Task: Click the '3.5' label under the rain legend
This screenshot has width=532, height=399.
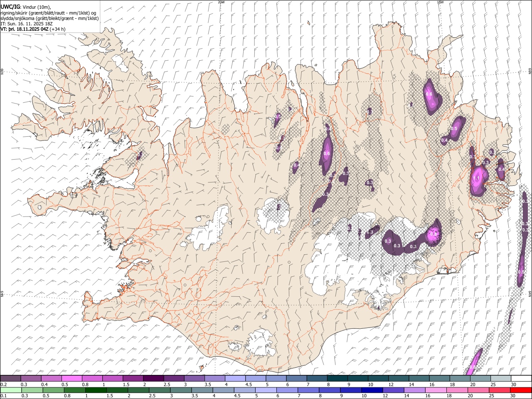Action: tap(195, 396)
